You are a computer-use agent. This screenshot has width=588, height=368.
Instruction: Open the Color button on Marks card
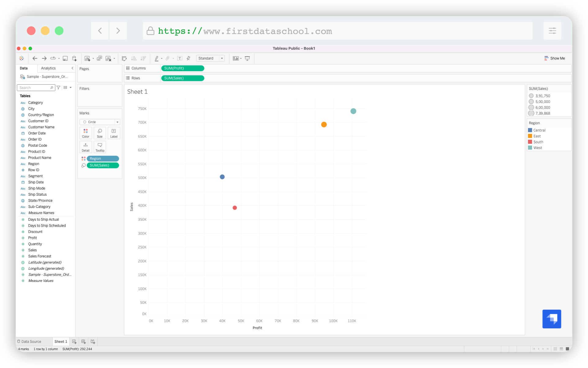pos(85,133)
